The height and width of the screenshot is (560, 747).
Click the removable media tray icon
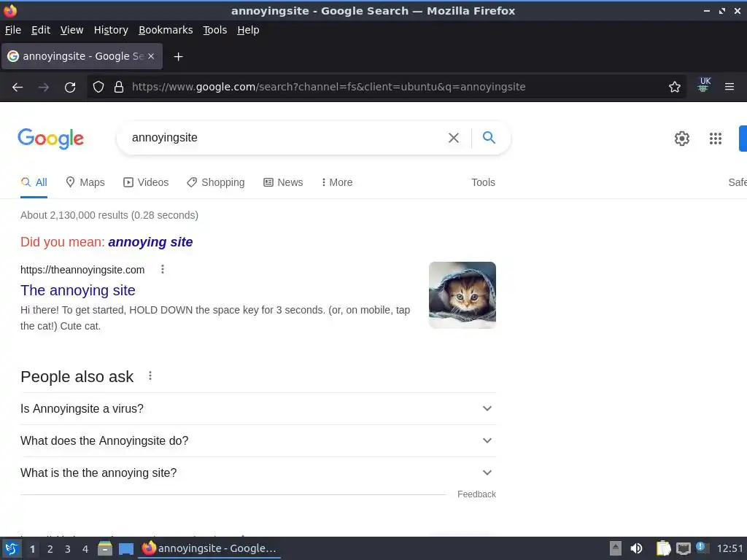[x=616, y=548]
